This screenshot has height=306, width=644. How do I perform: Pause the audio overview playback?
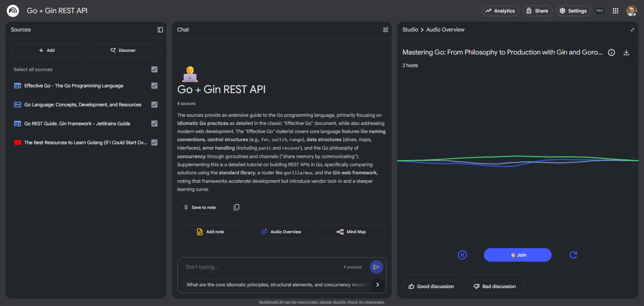pos(462,255)
